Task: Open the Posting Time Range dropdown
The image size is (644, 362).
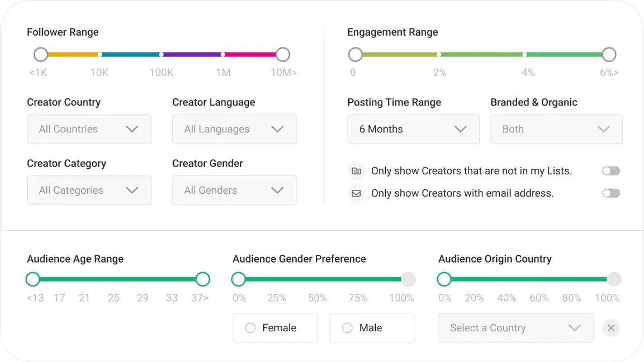Action: pos(413,129)
